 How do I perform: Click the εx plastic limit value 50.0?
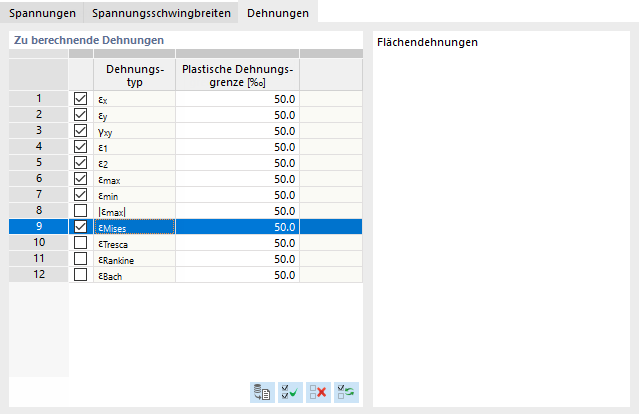238,99
